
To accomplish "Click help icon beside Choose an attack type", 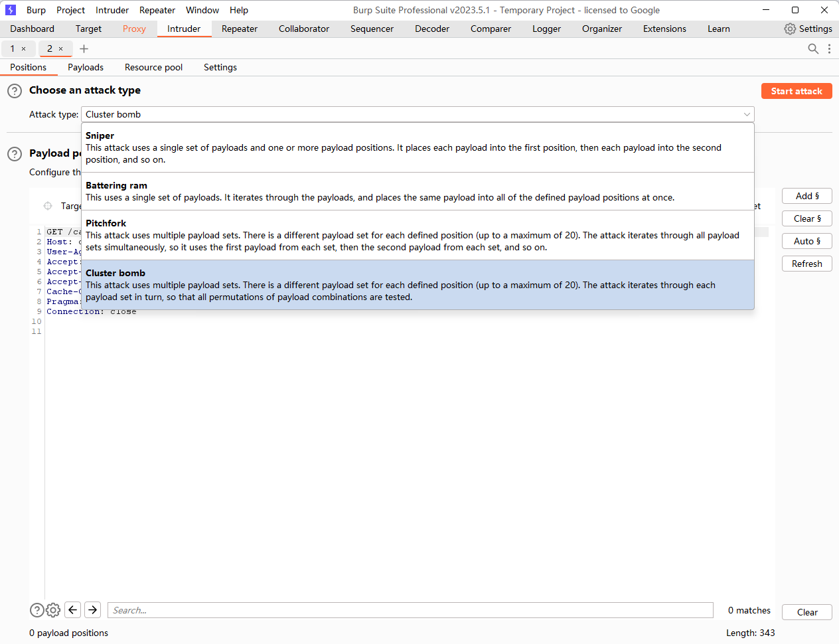I will point(15,91).
